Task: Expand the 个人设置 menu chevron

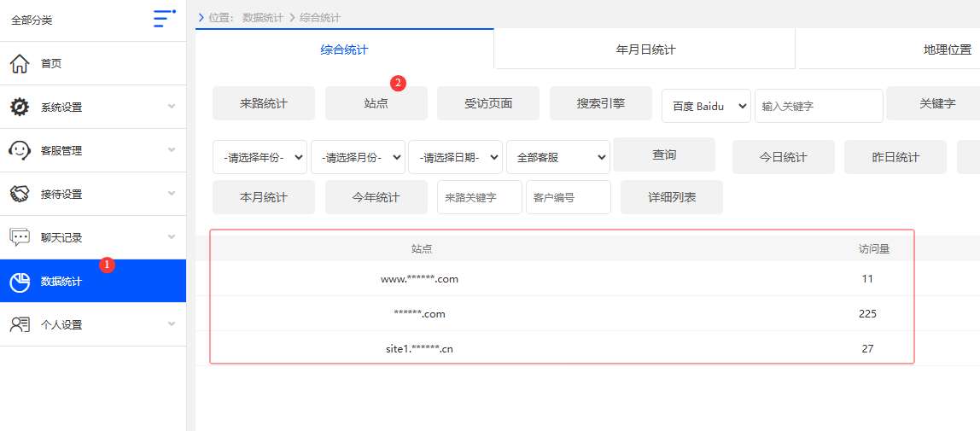Action: point(172,324)
